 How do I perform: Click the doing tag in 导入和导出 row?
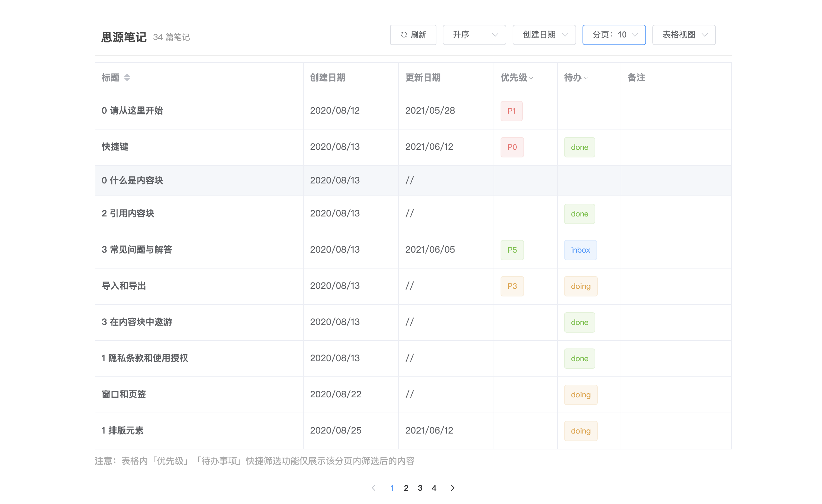click(581, 286)
